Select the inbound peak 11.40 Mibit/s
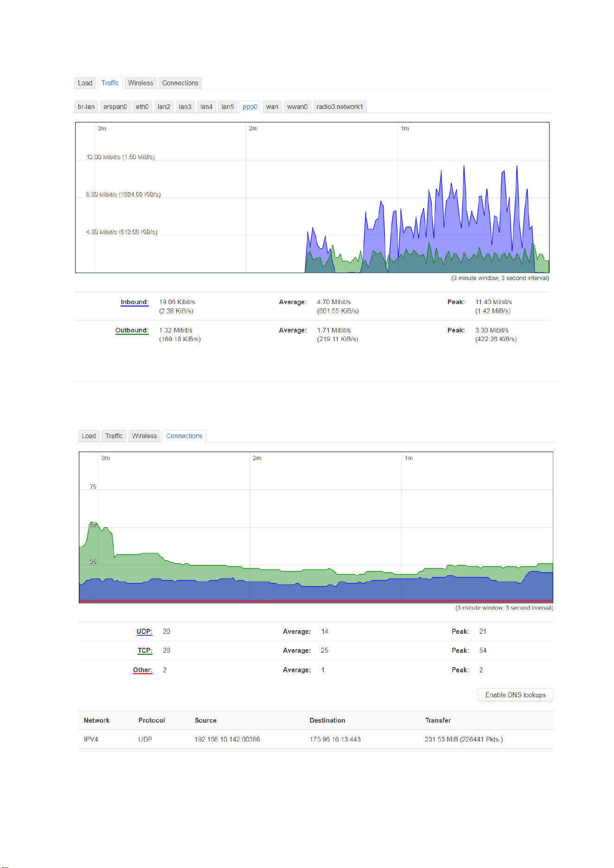 click(493, 302)
